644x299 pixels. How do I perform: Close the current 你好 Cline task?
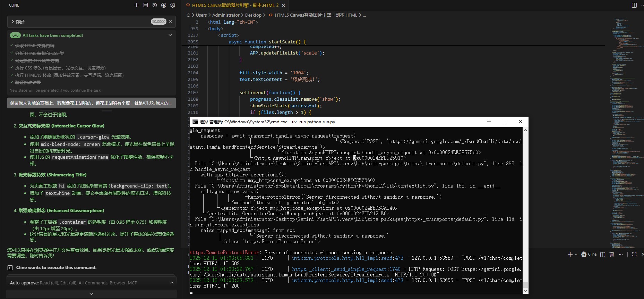(x=170, y=22)
